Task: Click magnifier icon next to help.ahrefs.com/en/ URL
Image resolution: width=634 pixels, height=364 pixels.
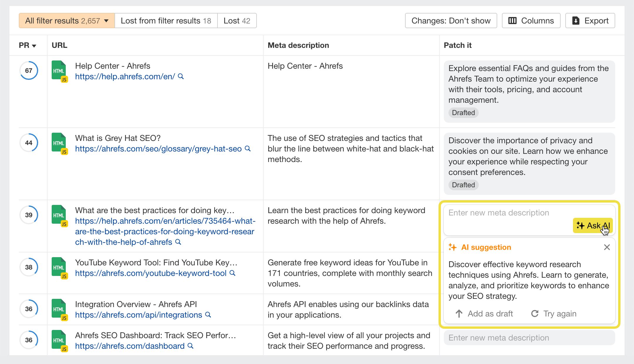Action: (181, 76)
